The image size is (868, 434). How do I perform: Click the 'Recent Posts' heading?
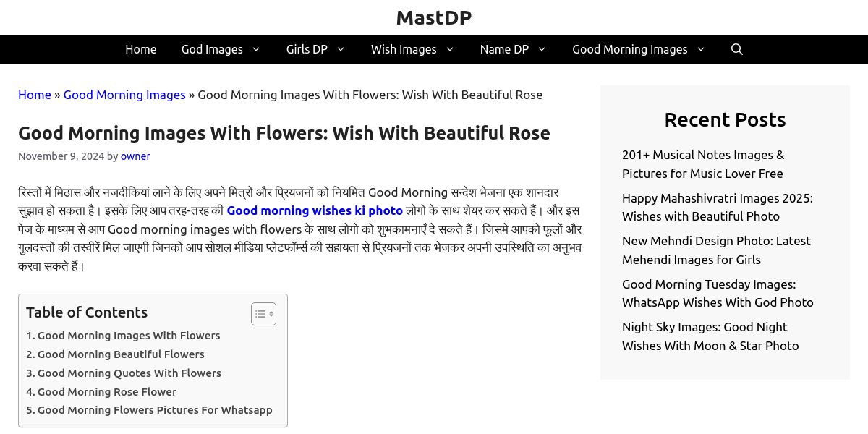click(725, 119)
